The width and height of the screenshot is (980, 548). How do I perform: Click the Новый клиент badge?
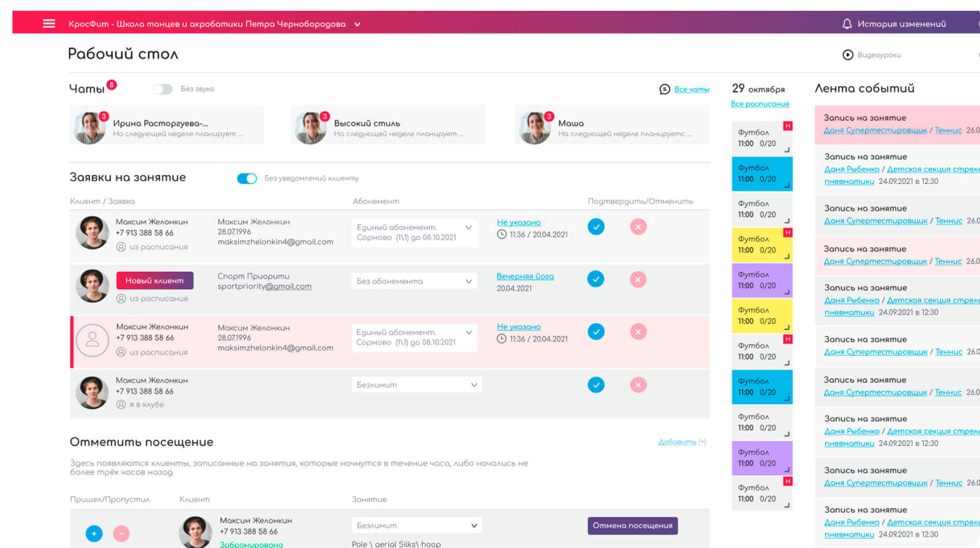pos(155,281)
